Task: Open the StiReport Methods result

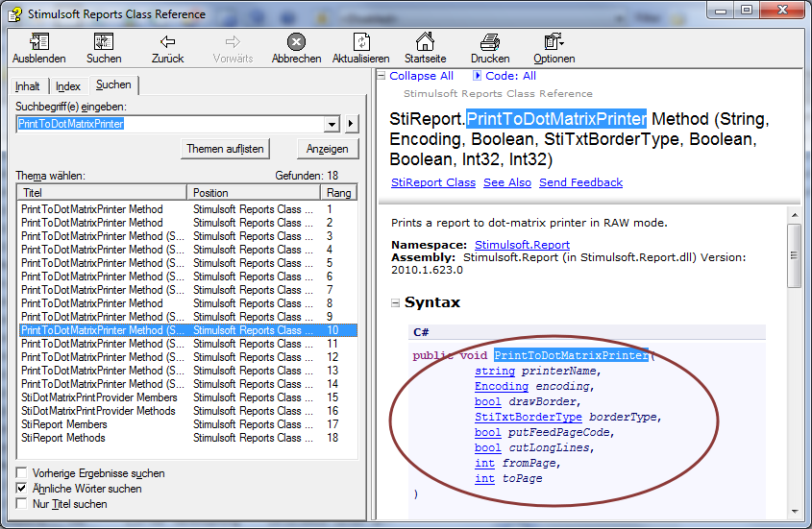Action: 188,438
